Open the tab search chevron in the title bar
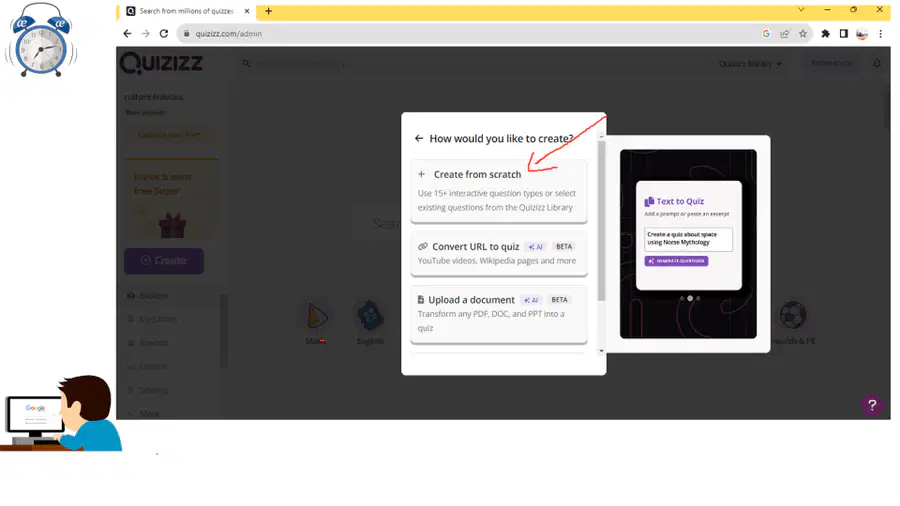The width and height of the screenshot is (900, 506). pyautogui.click(x=801, y=10)
